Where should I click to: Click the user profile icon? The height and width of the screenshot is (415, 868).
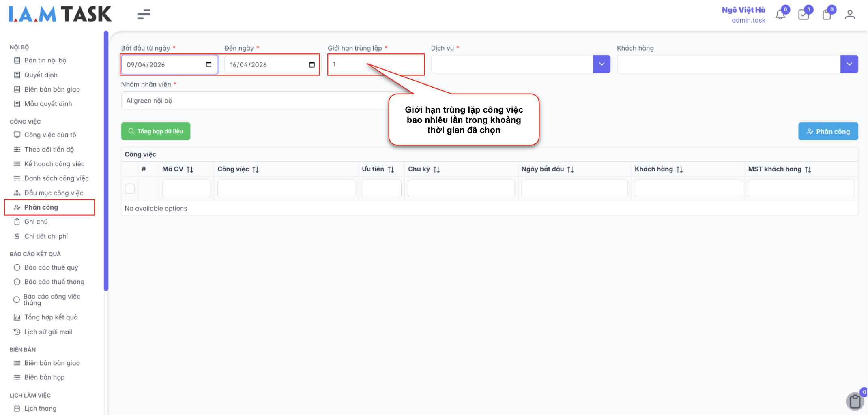[x=850, y=15]
